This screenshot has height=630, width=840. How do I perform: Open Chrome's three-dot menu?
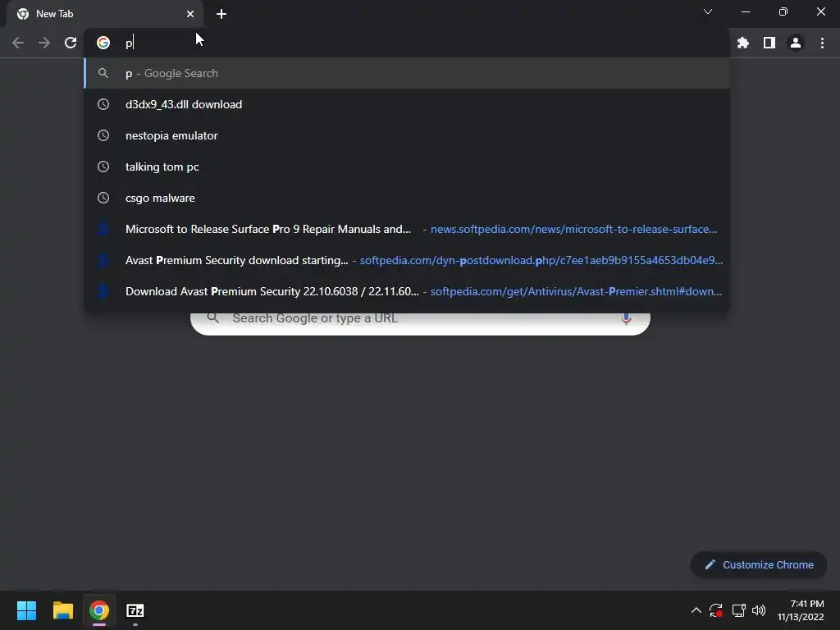tap(822, 43)
